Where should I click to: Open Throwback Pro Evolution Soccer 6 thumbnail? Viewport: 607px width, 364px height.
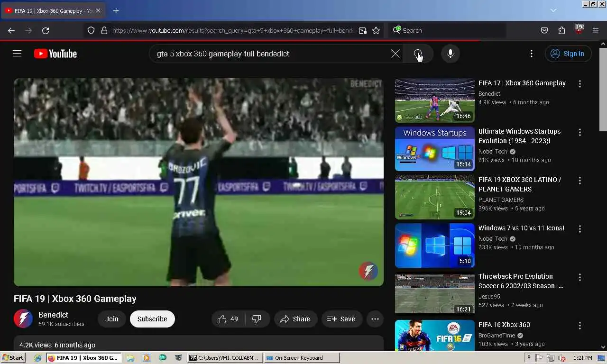435,294
